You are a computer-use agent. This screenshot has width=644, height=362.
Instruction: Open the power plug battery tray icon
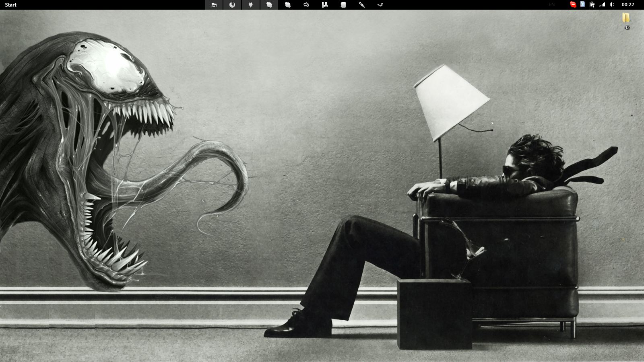coord(592,5)
